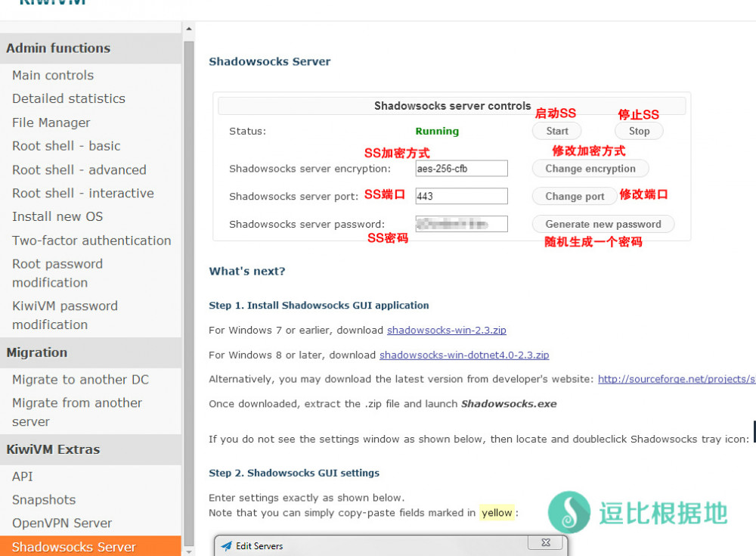Select the blurred server password field
The image size is (756, 556).
(x=461, y=224)
